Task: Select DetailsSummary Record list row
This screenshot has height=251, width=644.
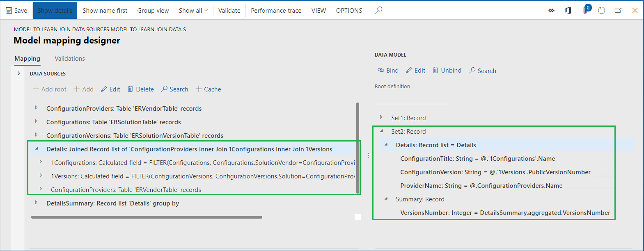Action: pyautogui.click(x=193, y=203)
